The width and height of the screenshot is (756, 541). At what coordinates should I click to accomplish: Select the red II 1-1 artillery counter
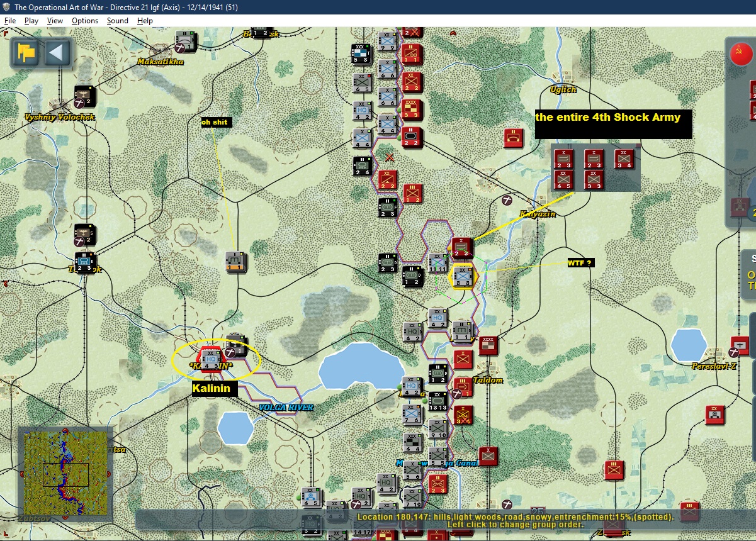click(x=412, y=55)
